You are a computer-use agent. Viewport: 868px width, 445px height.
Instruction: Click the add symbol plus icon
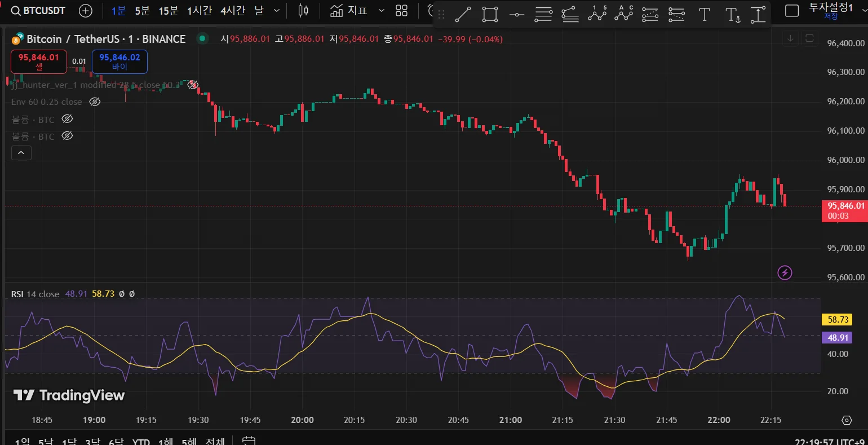86,11
